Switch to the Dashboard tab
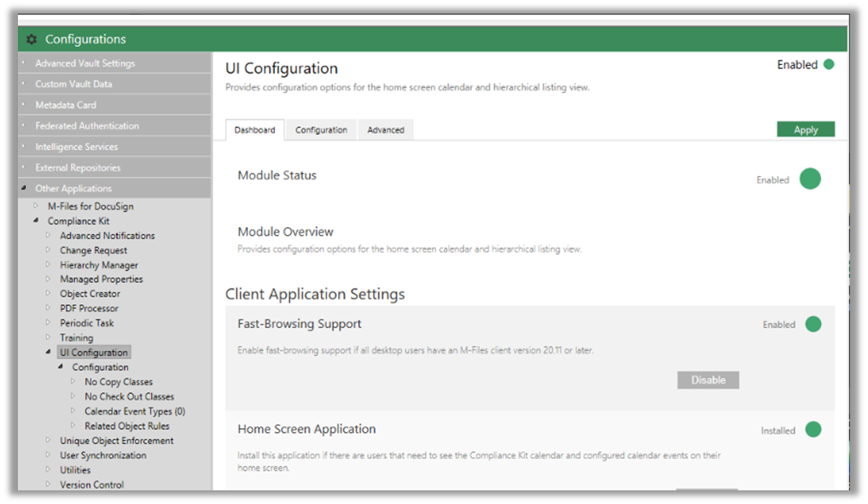868x504 pixels. (x=254, y=130)
